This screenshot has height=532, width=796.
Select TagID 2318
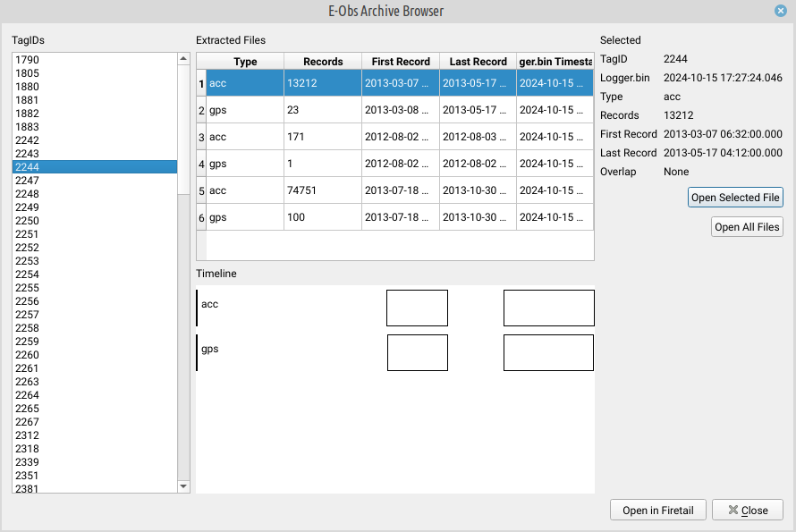coord(95,449)
